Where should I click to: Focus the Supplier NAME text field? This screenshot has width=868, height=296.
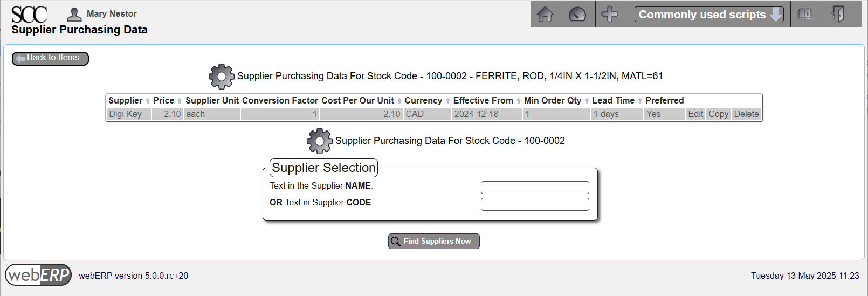535,188
